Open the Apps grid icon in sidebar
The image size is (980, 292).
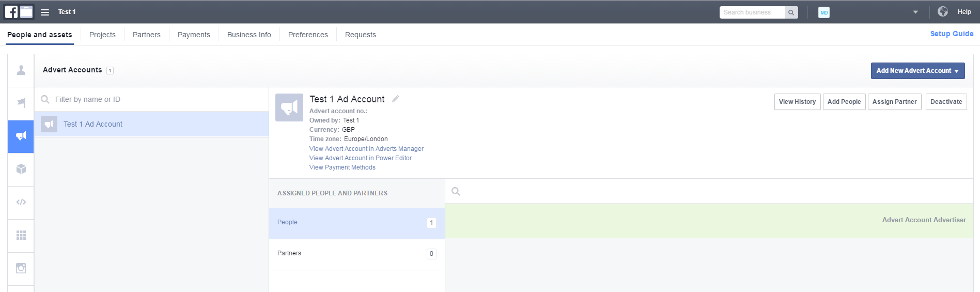pyautogui.click(x=21, y=235)
